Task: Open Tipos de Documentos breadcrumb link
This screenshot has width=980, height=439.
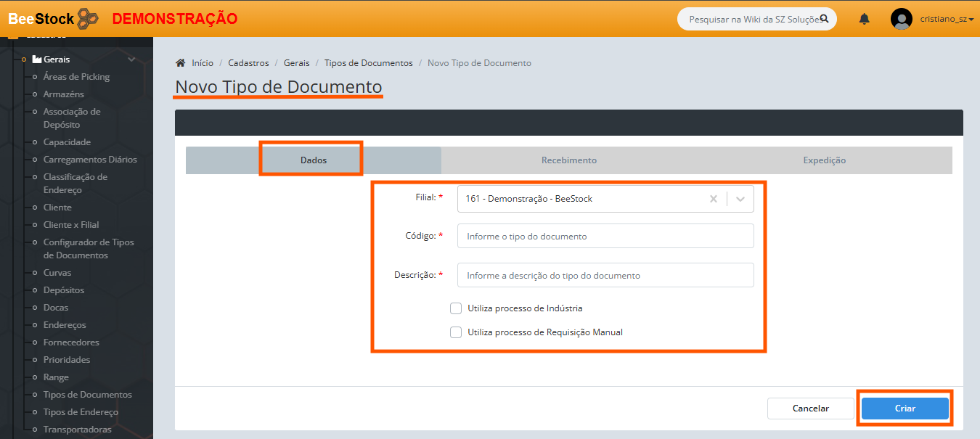Action: (x=368, y=63)
